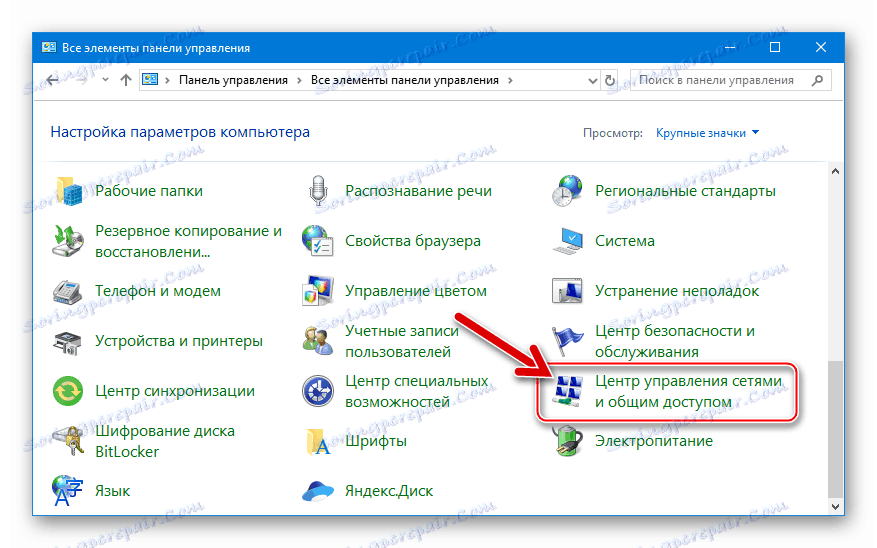The image size is (877, 548).
Task: Open Центр управления сетями и общим доступом
Action: tap(688, 391)
